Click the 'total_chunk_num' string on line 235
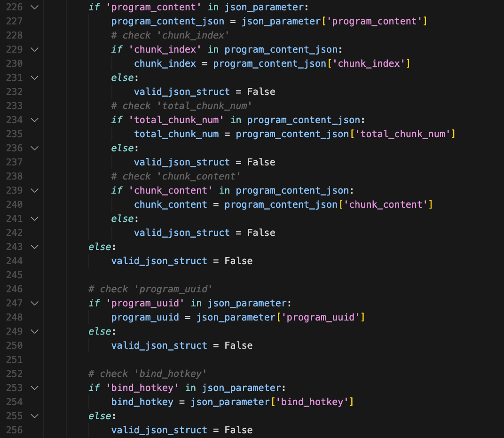This screenshot has width=504, height=438. point(404,134)
